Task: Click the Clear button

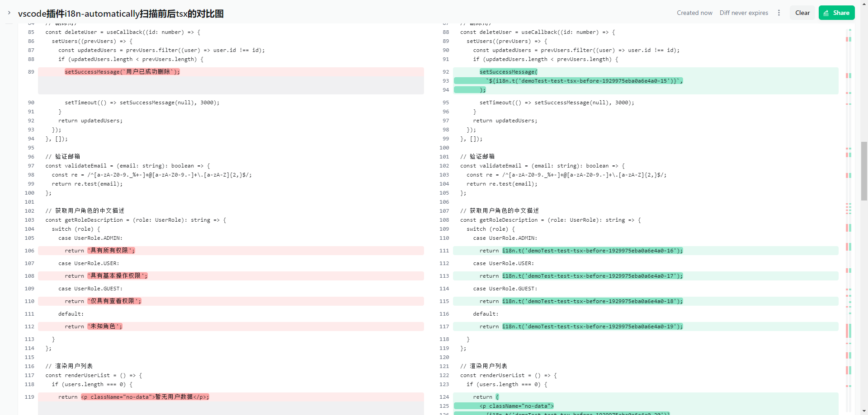Action: tap(802, 13)
